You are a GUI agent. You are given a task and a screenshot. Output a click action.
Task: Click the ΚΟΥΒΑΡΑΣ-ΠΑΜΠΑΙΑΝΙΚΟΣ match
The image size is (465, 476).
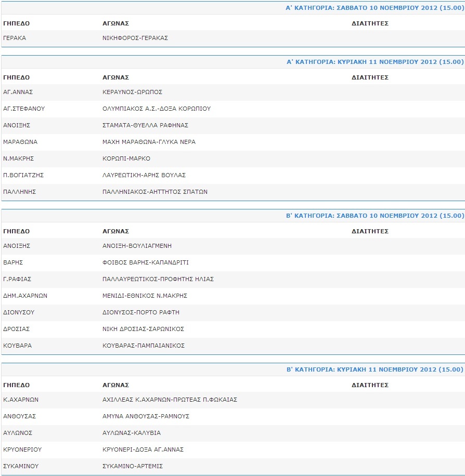point(144,346)
